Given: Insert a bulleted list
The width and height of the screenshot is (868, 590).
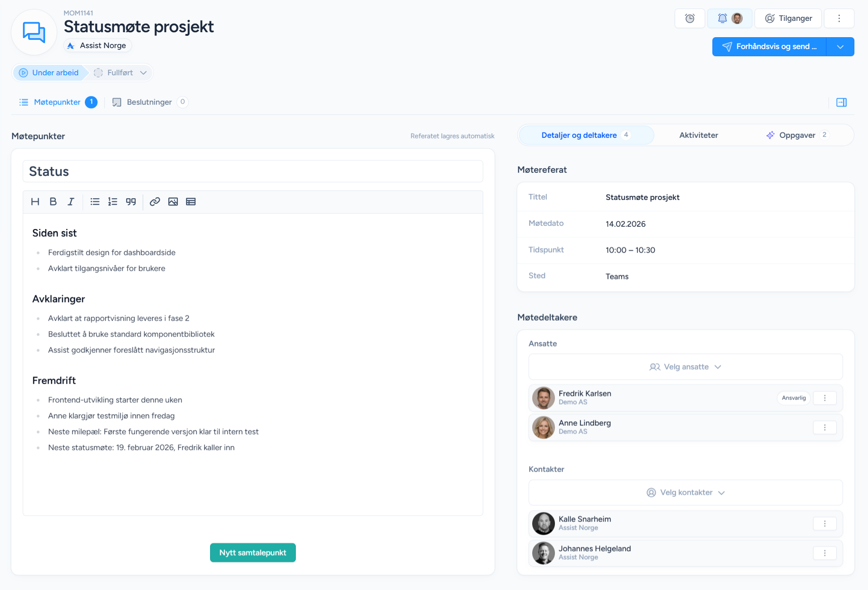Looking at the screenshot, I should point(95,202).
